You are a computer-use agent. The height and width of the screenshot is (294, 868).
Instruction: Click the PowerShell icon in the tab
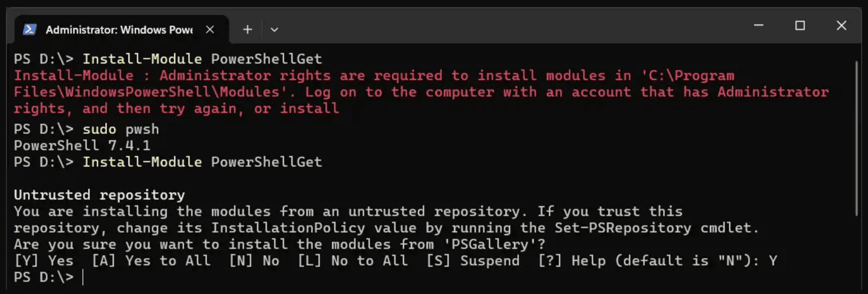[x=29, y=29]
